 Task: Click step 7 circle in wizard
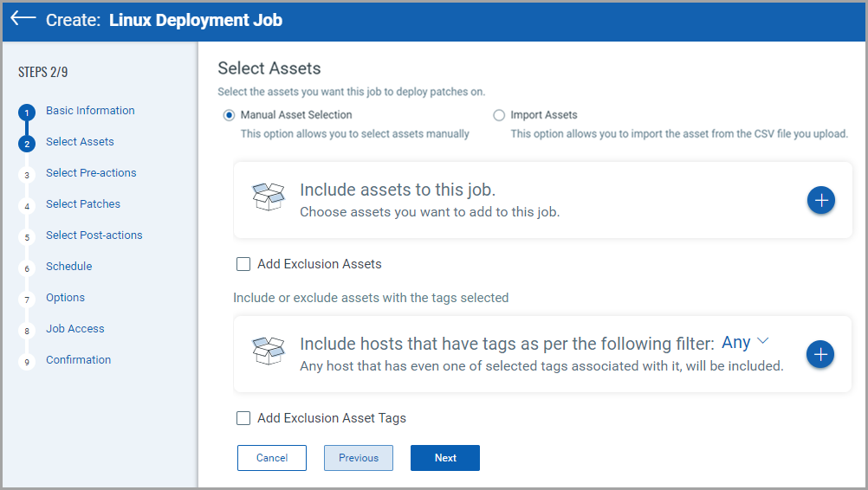pos(27,300)
